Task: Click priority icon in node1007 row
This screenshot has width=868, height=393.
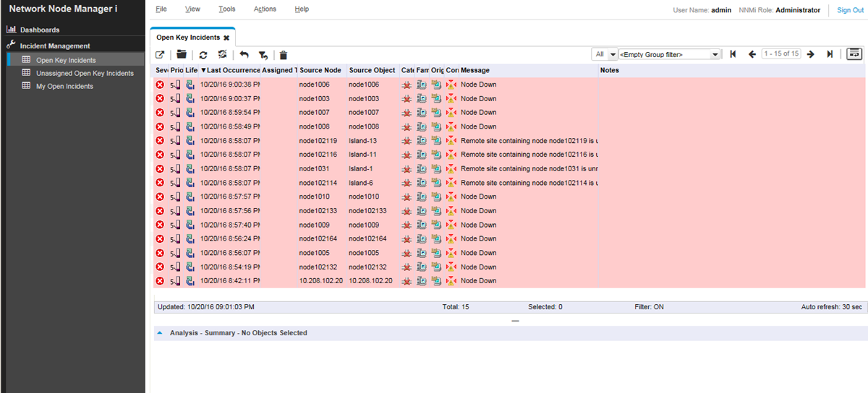Action: [x=176, y=113]
